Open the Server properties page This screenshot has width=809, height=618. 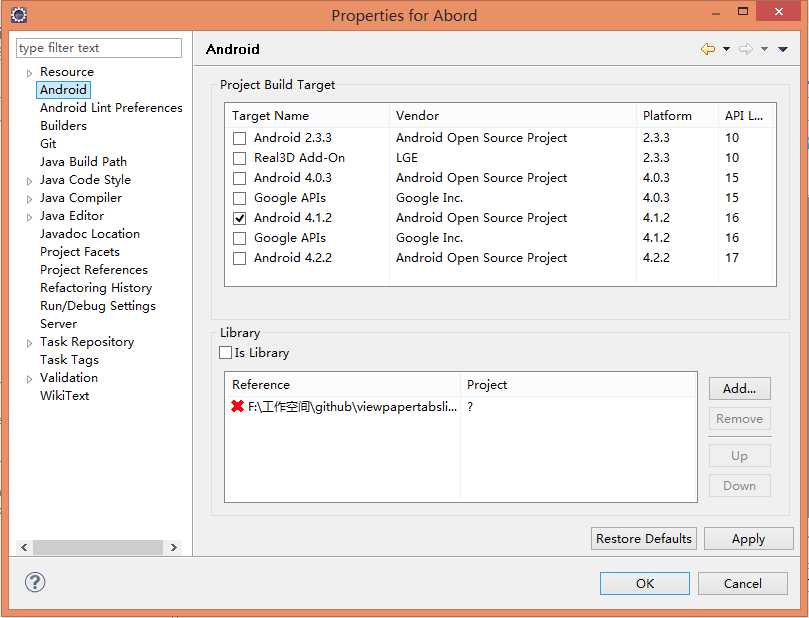coord(58,324)
